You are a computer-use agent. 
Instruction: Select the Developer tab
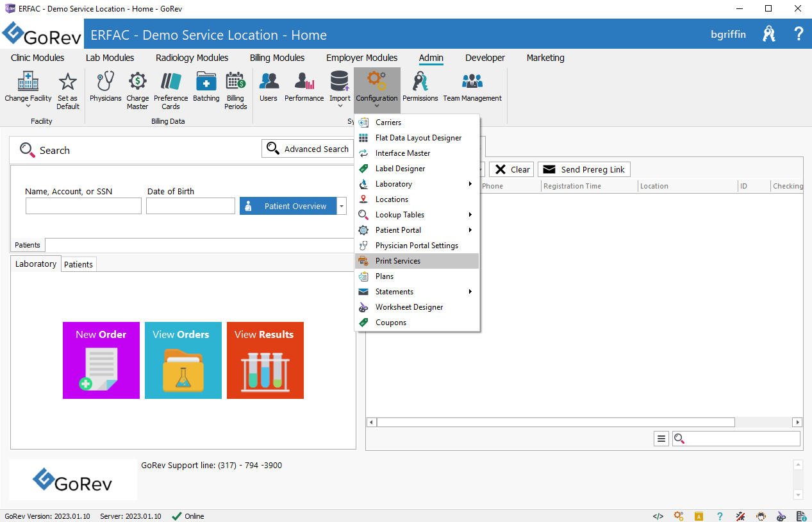[x=485, y=58]
